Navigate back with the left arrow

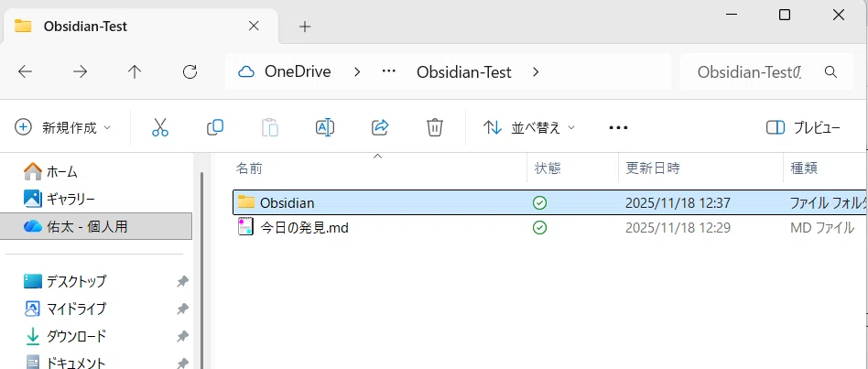(25, 71)
